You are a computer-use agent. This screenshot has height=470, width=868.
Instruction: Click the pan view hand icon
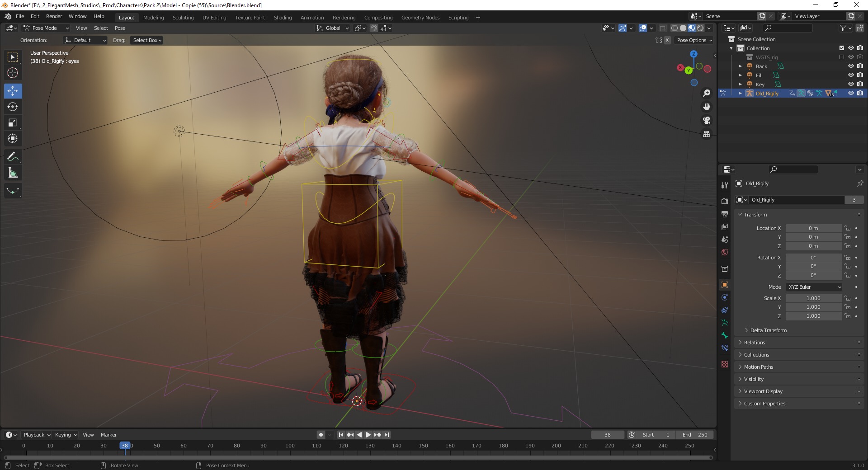click(x=707, y=107)
